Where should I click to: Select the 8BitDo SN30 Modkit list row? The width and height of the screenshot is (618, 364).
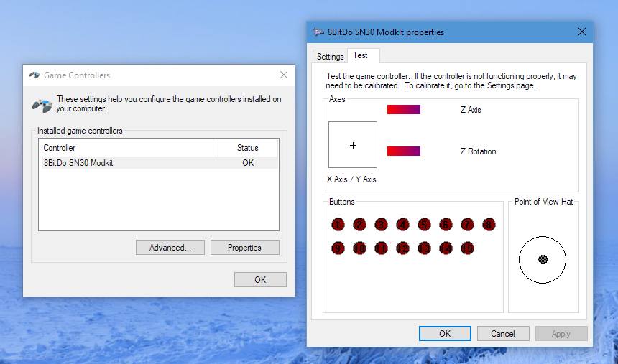click(x=160, y=163)
